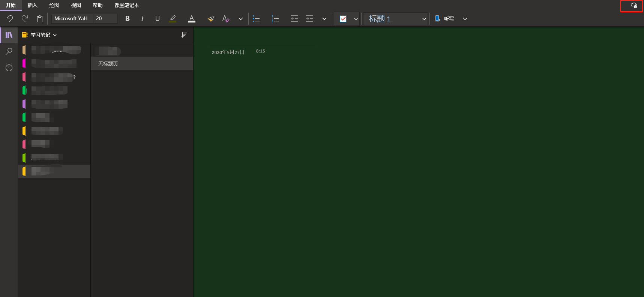Add a to-do checkbox tag
The height and width of the screenshot is (297, 644).
click(x=343, y=19)
